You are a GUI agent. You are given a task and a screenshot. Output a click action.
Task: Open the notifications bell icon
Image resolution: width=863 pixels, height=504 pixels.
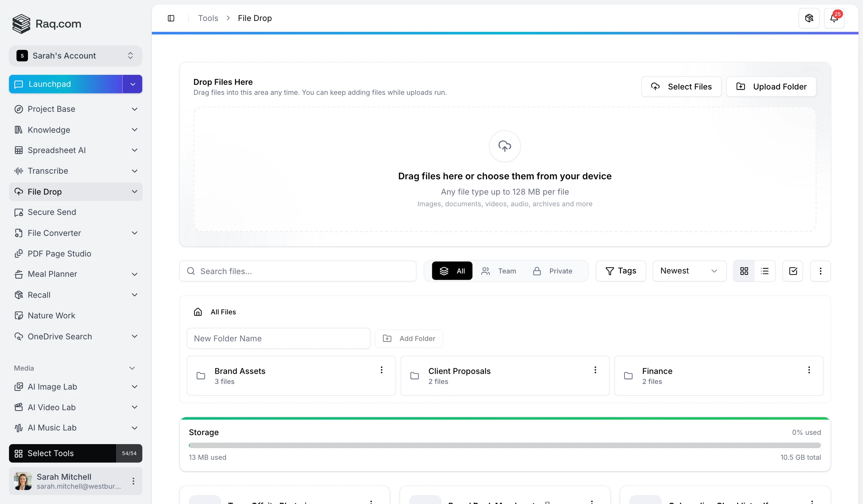click(834, 18)
